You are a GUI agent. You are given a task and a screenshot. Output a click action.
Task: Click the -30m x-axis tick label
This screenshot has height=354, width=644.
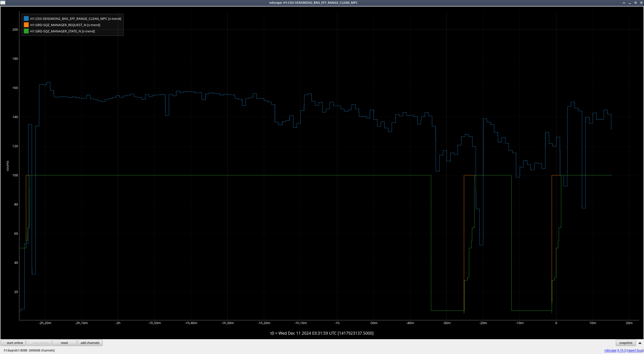[x=447, y=323]
